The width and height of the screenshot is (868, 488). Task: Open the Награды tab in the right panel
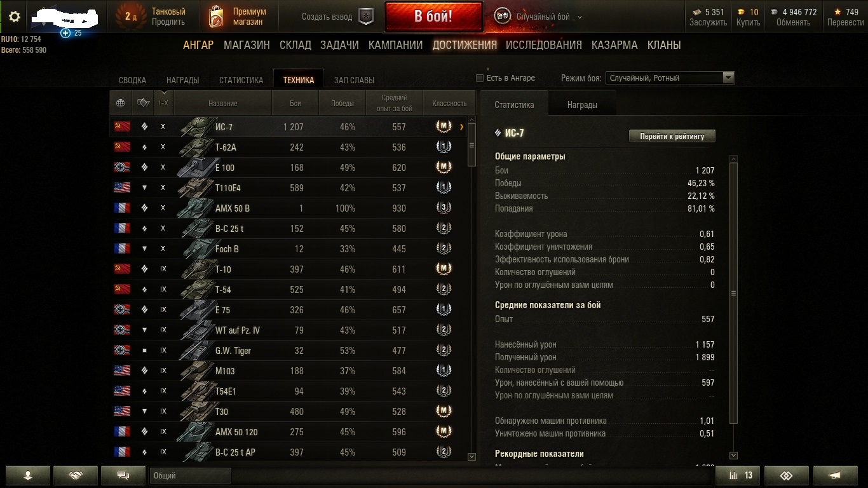tap(582, 105)
